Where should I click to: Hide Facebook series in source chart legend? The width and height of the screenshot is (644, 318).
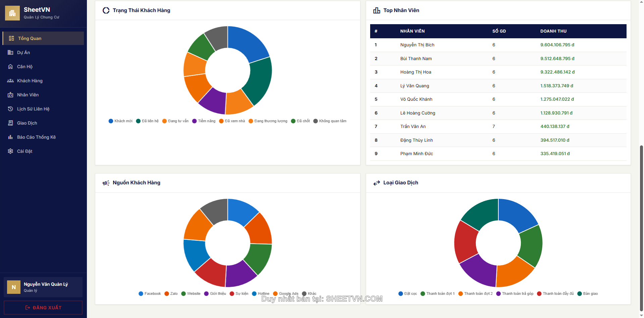click(x=150, y=293)
